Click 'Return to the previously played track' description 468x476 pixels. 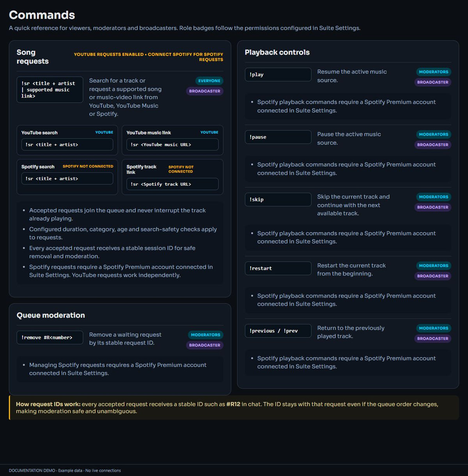click(x=351, y=332)
